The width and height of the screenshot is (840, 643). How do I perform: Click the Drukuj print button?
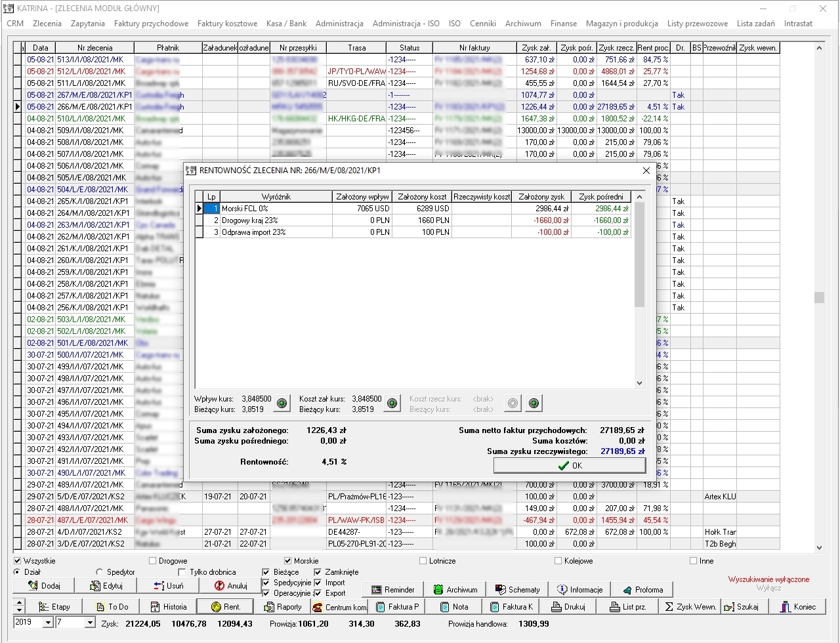pyautogui.click(x=568, y=606)
